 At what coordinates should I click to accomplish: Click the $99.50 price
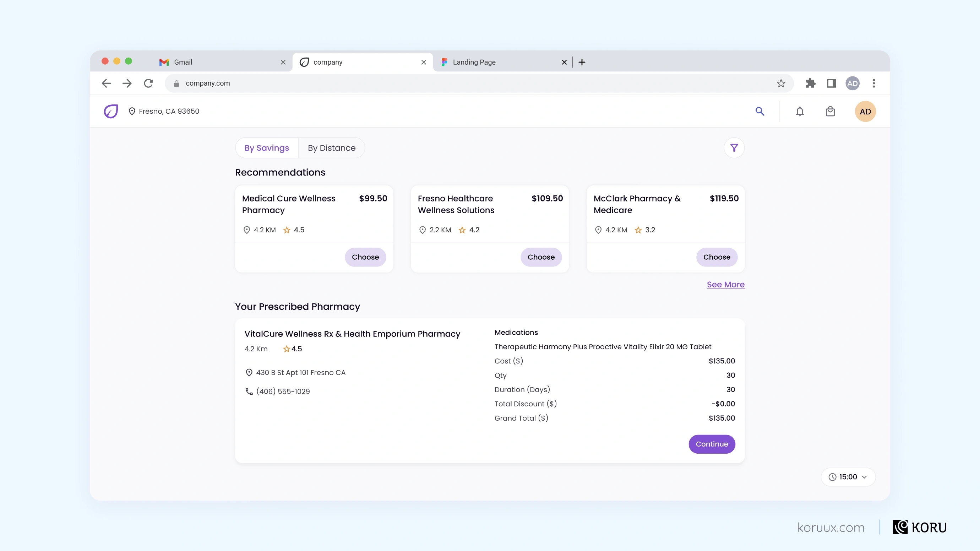tap(373, 198)
